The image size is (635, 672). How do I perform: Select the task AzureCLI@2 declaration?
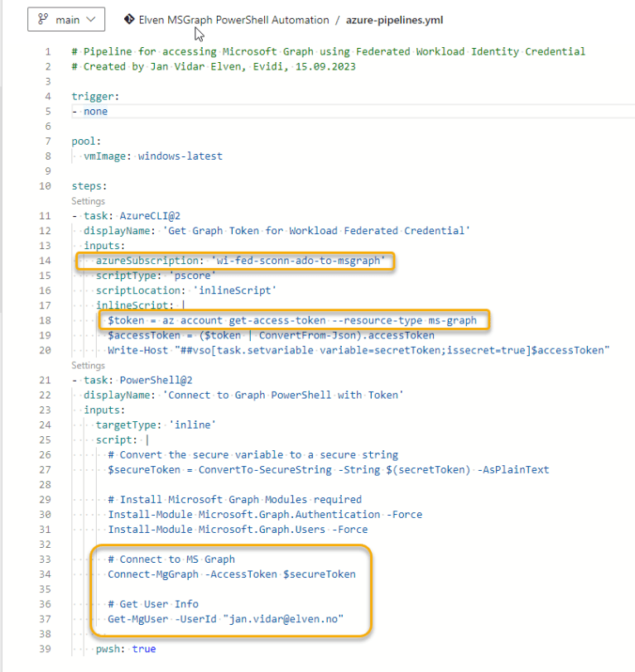point(137,215)
